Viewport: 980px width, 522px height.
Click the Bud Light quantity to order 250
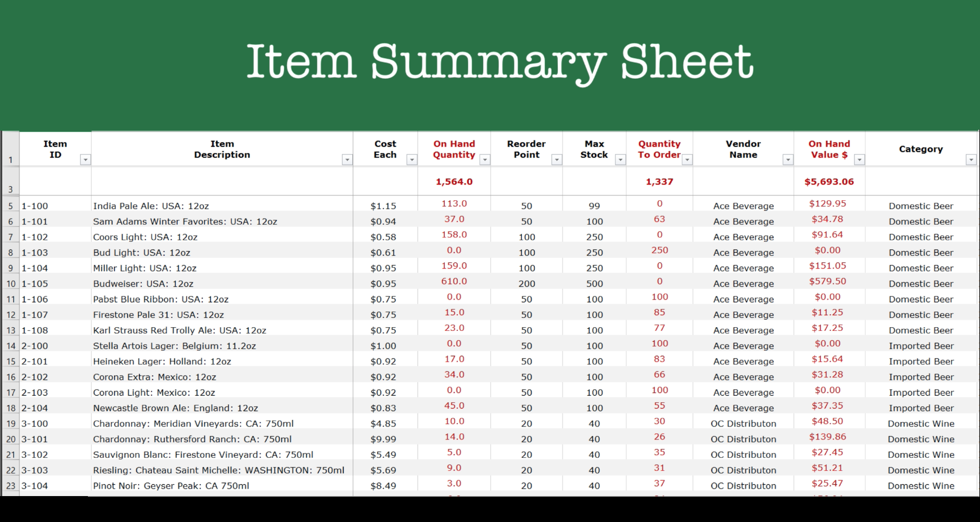(x=659, y=250)
